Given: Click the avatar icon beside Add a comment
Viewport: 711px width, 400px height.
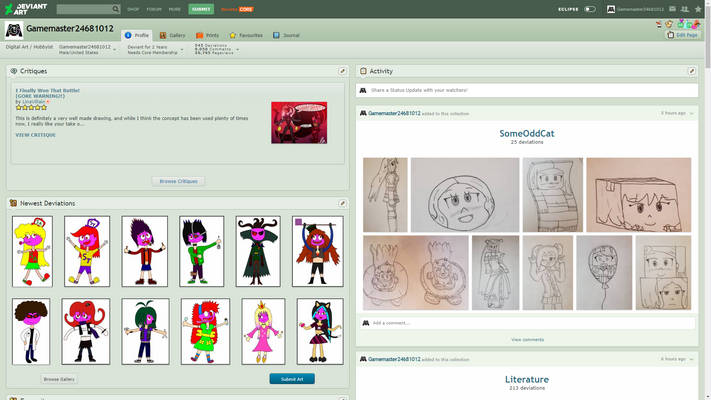Looking at the screenshot, I should (x=365, y=323).
